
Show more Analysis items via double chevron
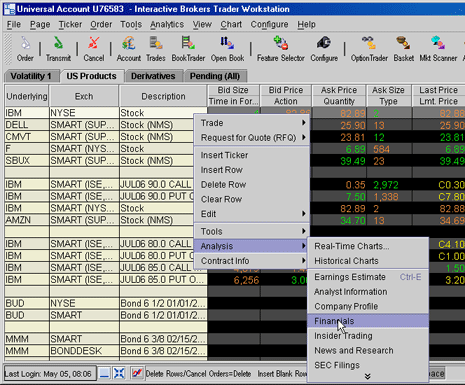[367, 376]
